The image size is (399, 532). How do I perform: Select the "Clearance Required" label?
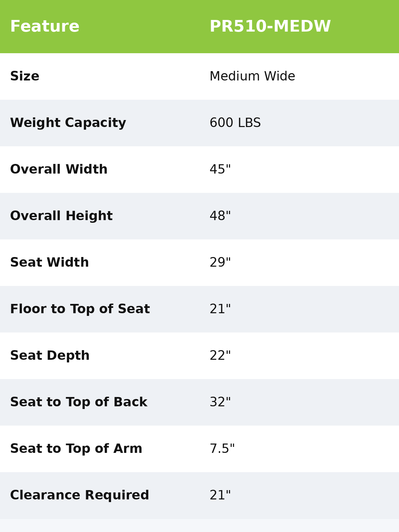tap(80, 495)
